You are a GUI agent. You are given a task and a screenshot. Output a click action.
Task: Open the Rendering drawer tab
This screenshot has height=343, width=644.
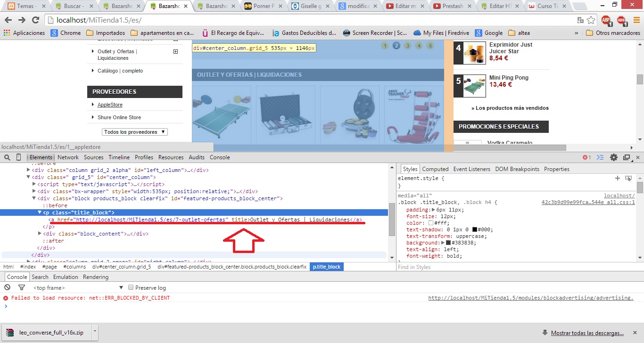pos(96,277)
